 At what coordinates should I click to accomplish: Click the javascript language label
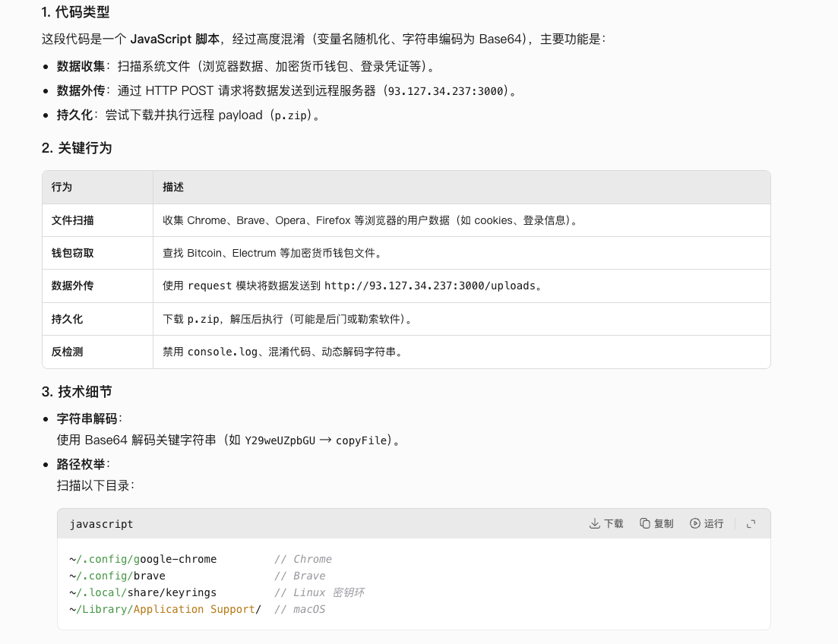[x=101, y=524]
